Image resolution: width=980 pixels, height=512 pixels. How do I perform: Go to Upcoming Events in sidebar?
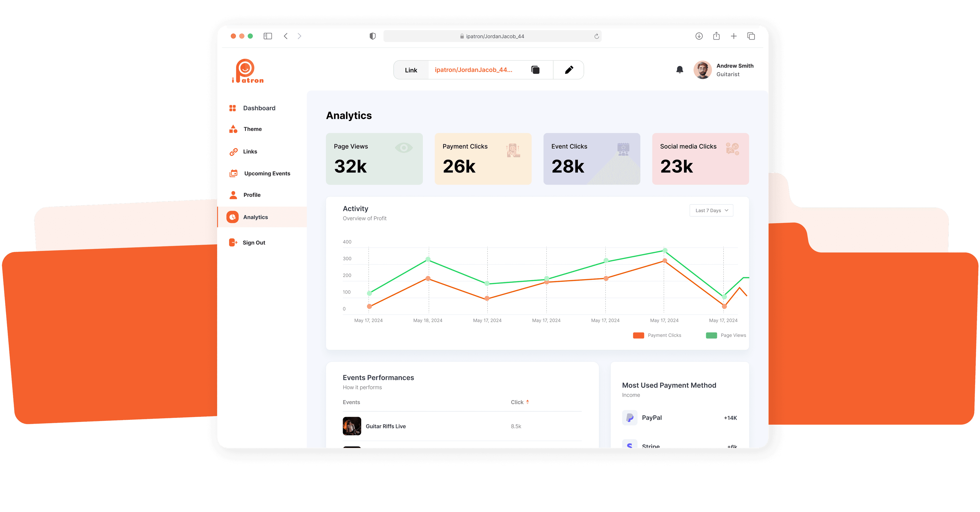tap(267, 174)
